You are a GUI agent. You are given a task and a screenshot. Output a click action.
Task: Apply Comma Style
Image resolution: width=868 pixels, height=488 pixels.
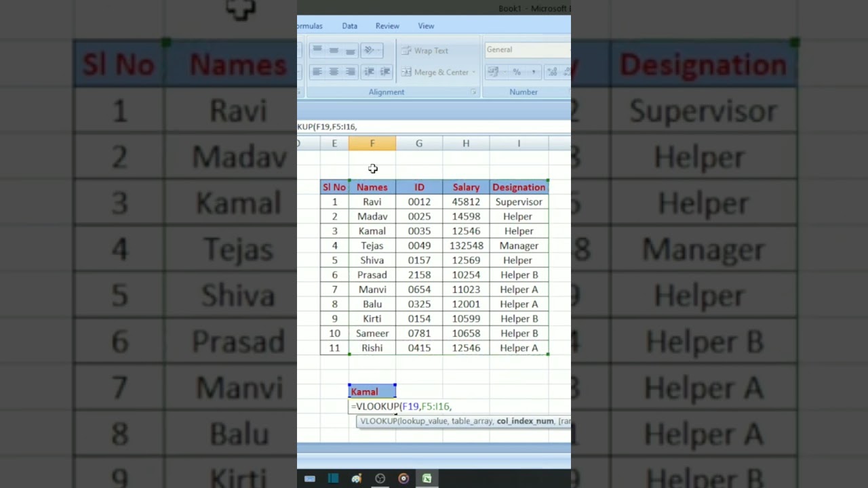pos(533,72)
